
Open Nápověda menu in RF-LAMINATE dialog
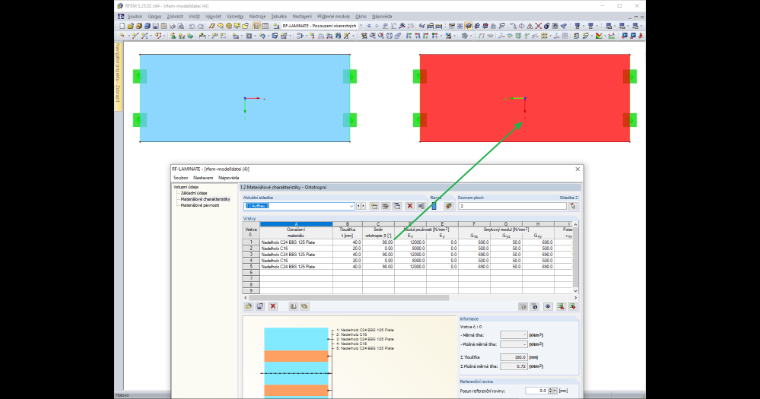coord(228,178)
